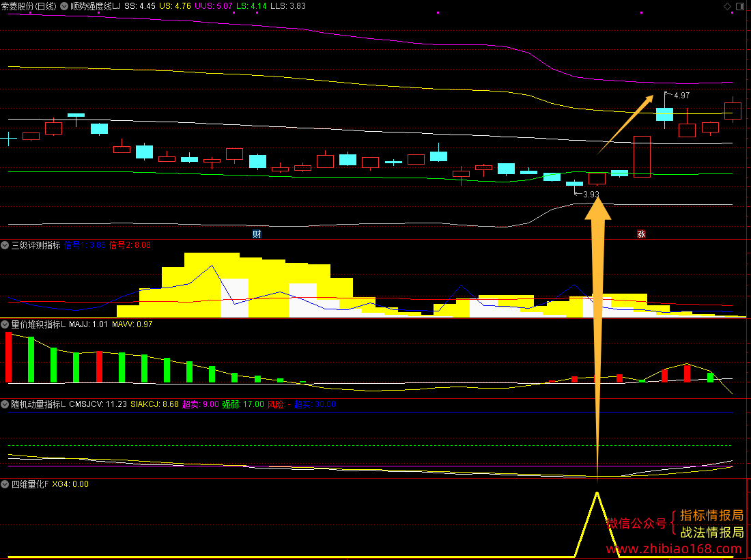
Task: Select the US: 4.76 value
Action: tap(175, 6)
